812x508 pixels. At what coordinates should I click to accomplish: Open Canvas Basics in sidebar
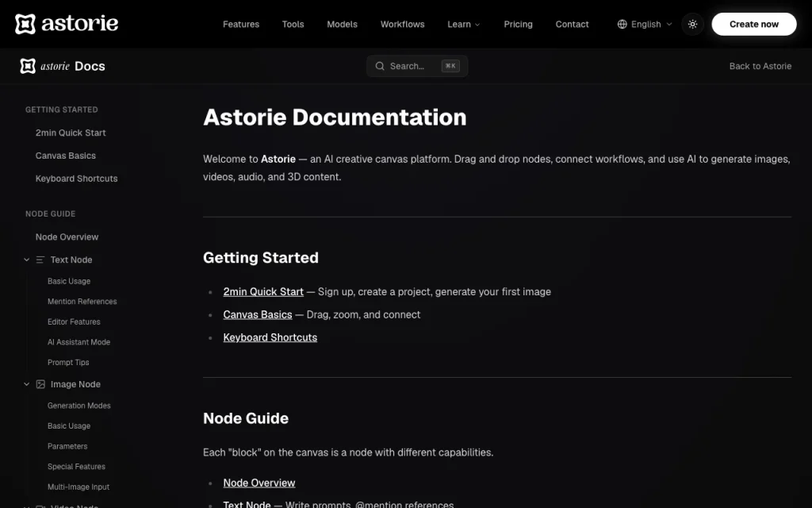[x=66, y=156]
